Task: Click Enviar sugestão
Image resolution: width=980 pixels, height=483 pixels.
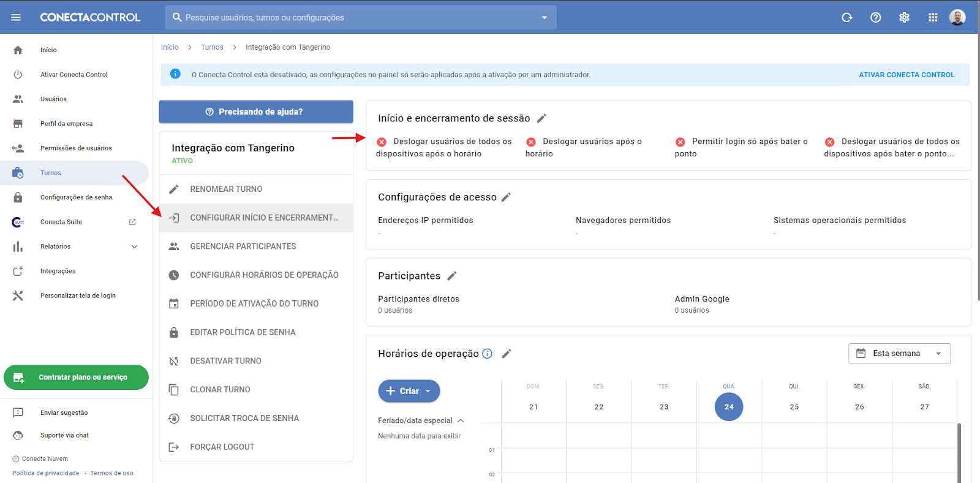Action: [64, 413]
